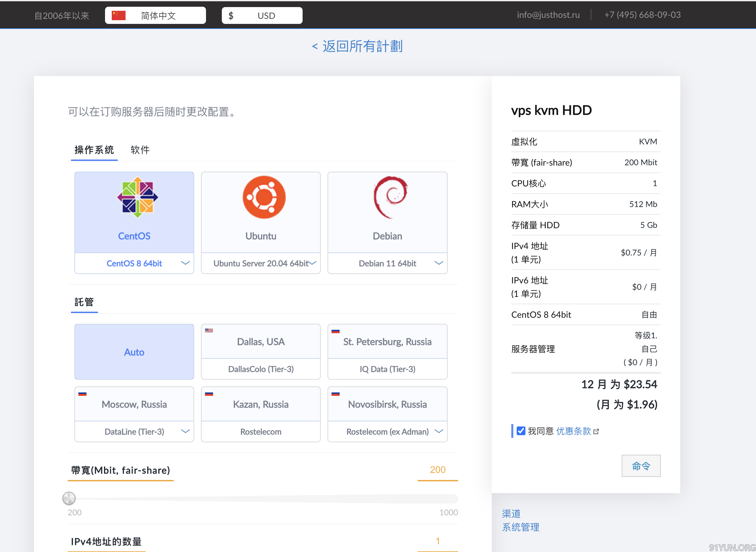
Task: Click the IQ Data (Tier-3) datacenter label
Action: [x=387, y=369]
